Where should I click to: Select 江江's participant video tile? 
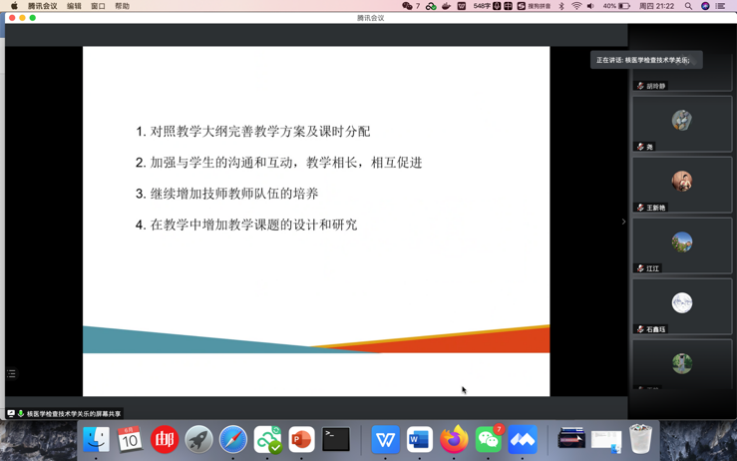click(x=682, y=245)
